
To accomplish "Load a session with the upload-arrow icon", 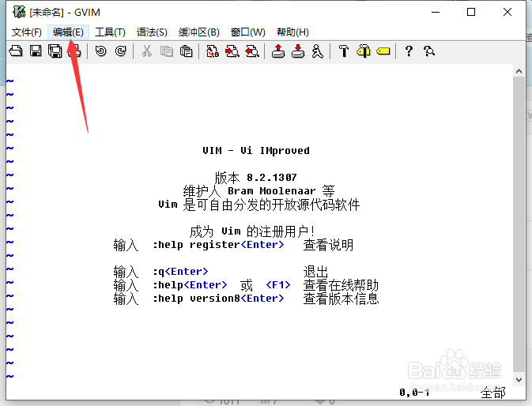I will pos(278,51).
